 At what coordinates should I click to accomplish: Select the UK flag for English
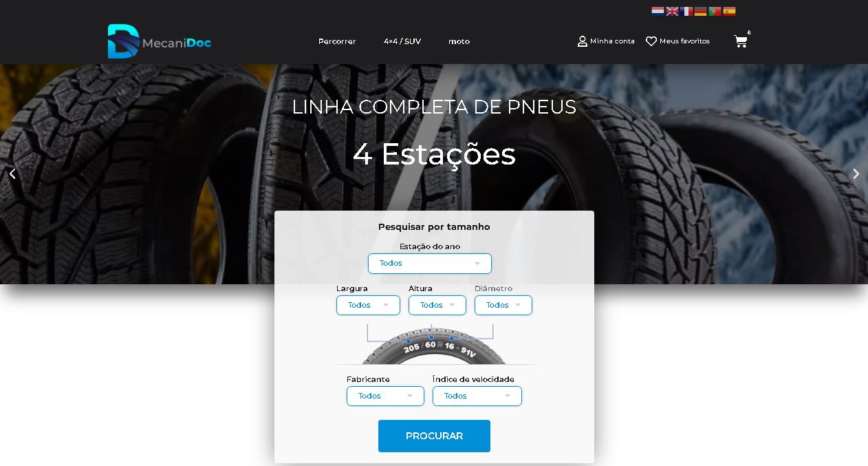point(672,11)
